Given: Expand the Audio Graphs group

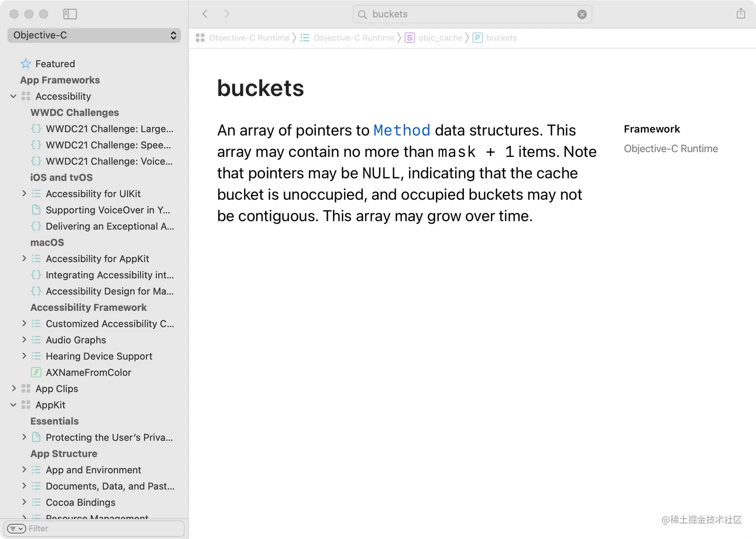Looking at the screenshot, I should click(24, 340).
